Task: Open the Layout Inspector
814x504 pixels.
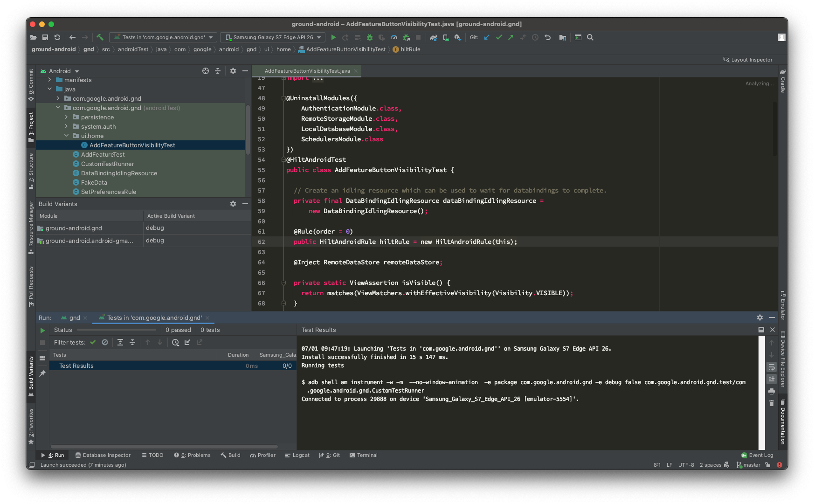Action: click(748, 60)
